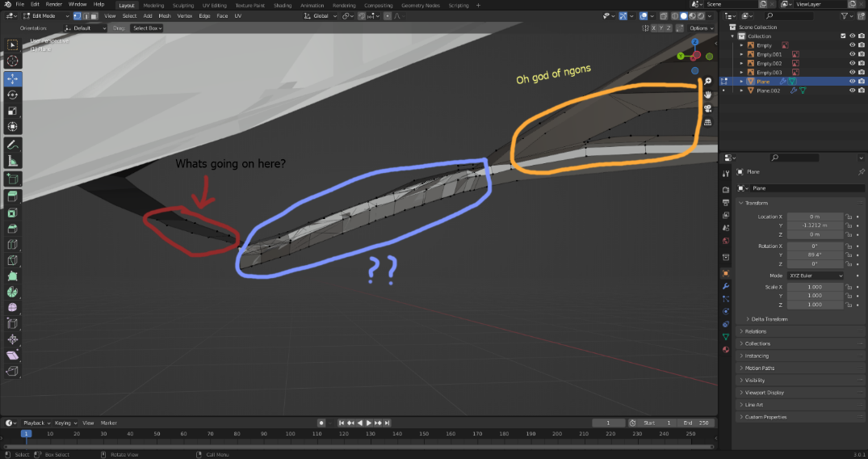868x459 pixels.
Task: Click the Marker menu in timeline
Action: point(108,423)
